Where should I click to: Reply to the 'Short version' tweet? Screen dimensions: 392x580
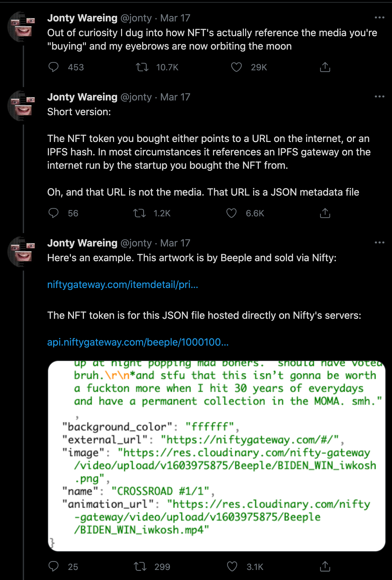click(x=54, y=213)
